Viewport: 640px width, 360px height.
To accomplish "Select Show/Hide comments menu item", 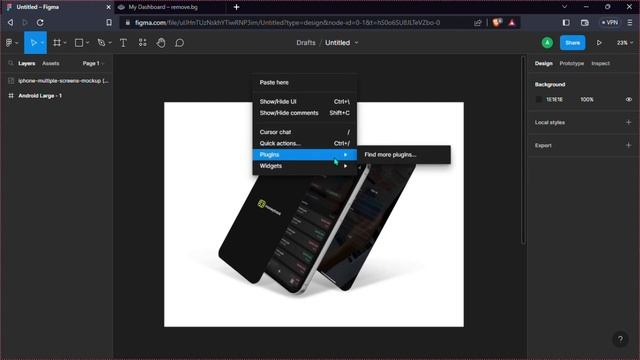I will coord(304,113).
